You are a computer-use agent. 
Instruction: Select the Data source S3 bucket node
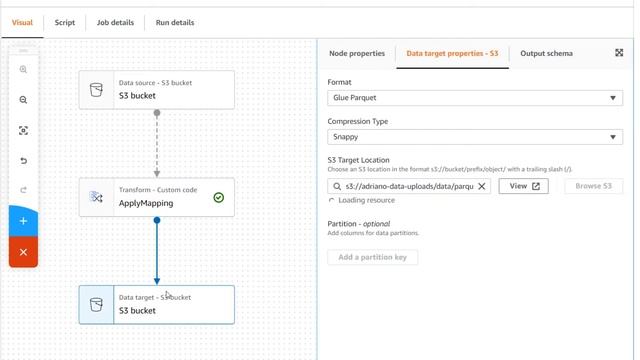[x=157, y=90]
